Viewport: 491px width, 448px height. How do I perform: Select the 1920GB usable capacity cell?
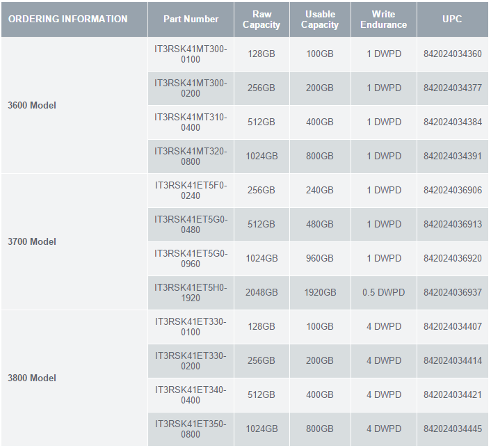pyautogui.click(x=320, y=293)
